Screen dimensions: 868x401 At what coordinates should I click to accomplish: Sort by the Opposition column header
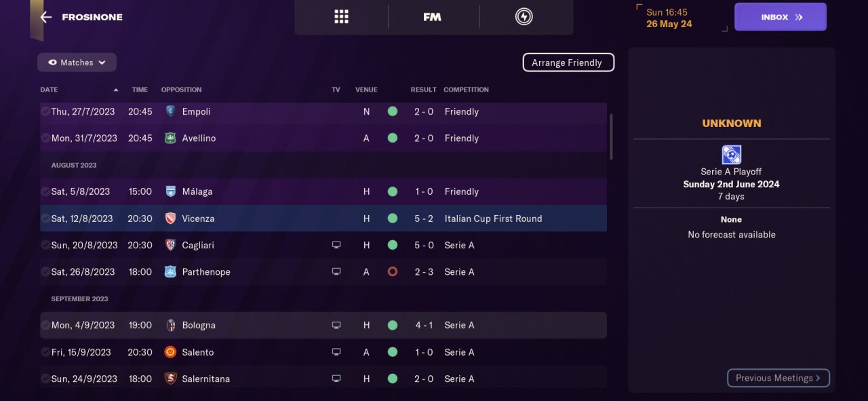(x=181, y=90)
